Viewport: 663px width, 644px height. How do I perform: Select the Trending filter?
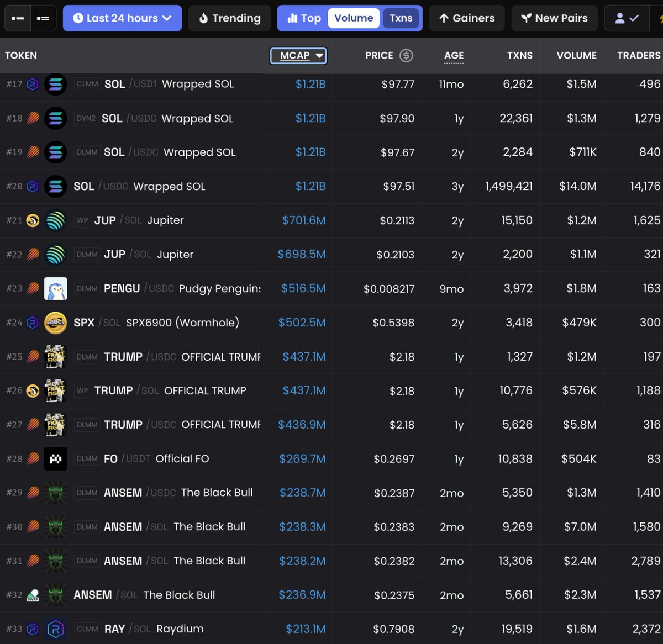click(x=229, y=18)
